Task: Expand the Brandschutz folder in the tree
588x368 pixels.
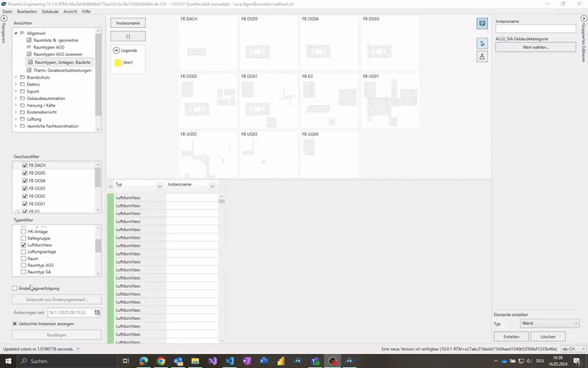Action: point(15,77)
